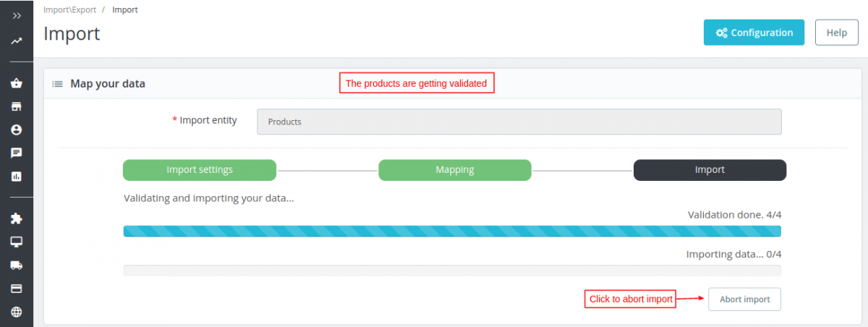
Task: Open International globe icon in sidebar
Action: [17, 313]
